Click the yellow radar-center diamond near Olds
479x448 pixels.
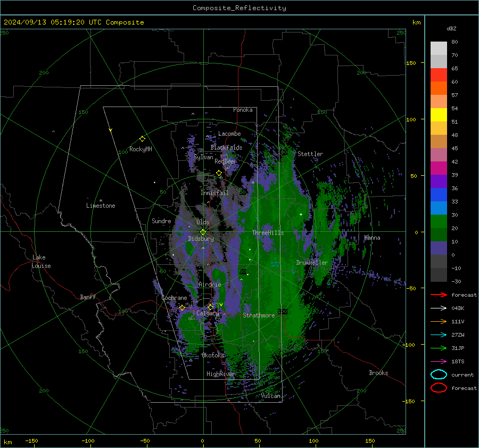[203, 232]
